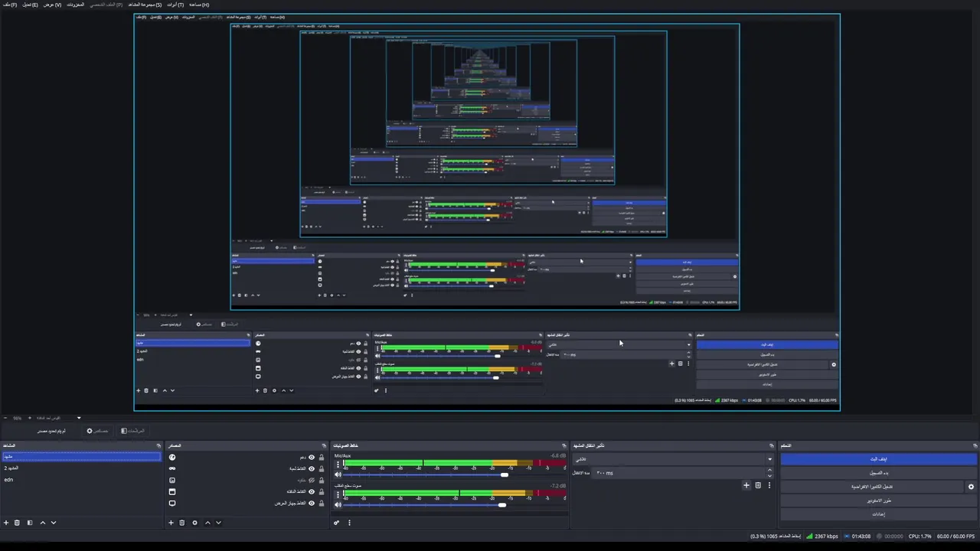Undock the Sources panel with its float icon
980x551 pixels.
(x=324, y=445)
